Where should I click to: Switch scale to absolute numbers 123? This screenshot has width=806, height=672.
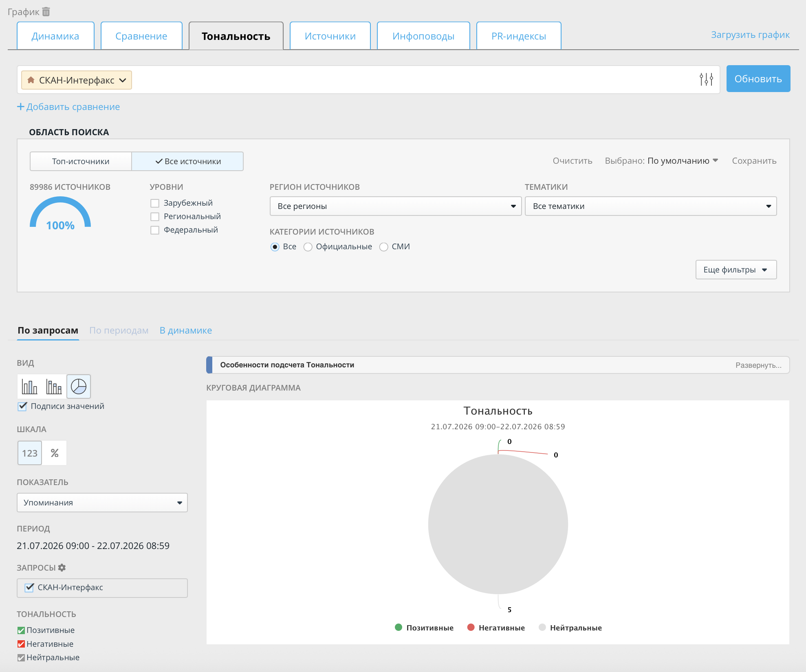point(30,453)
